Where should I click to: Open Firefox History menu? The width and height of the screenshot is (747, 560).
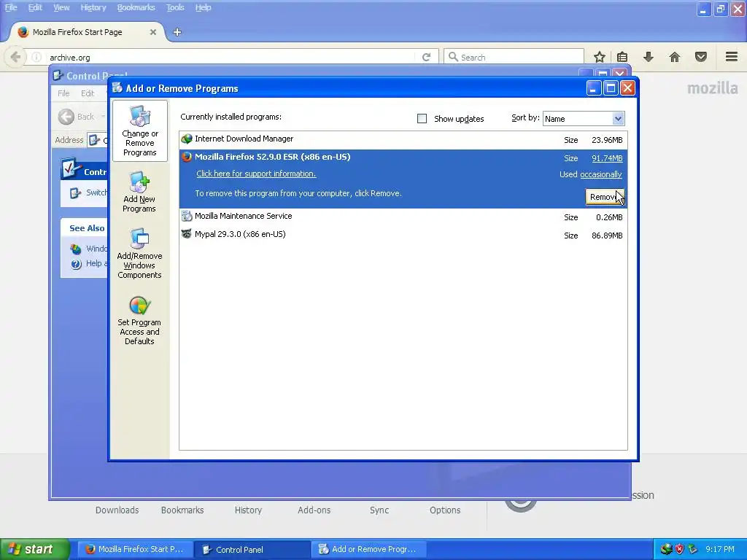[93, 7]
